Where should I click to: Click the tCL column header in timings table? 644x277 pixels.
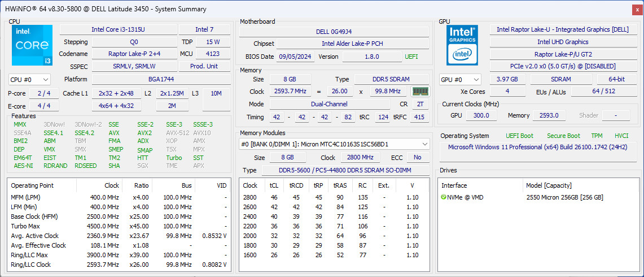point(274,185)
